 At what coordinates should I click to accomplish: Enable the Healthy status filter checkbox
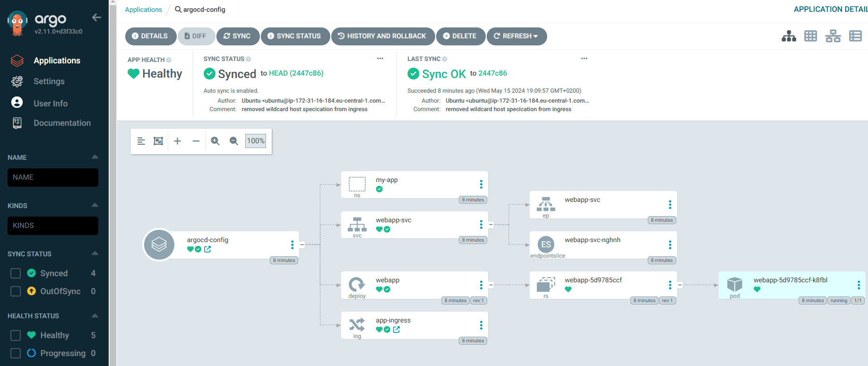point(16,335)
